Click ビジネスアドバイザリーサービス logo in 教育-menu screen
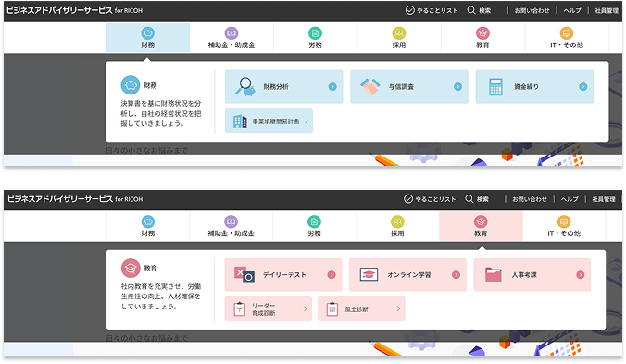This screenshot has width=626, height=364. click(75, 199)
